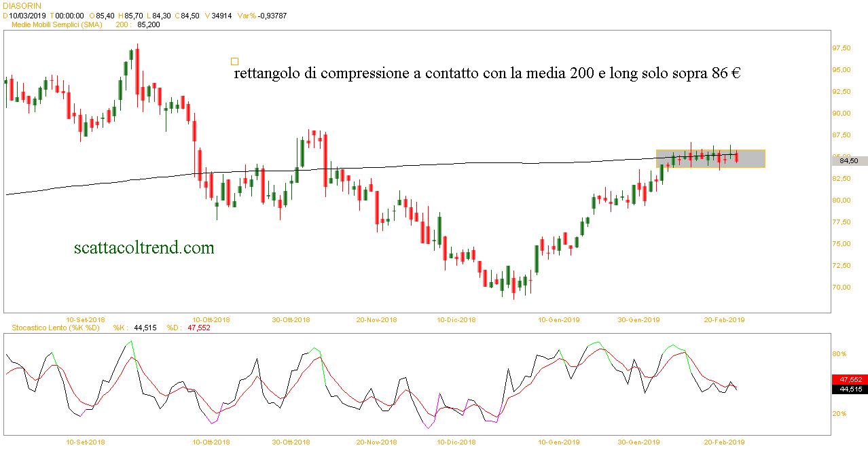Click the DIASORIN ticker title
This screenshot has width=868, height=454.
(x=22, y=5)
